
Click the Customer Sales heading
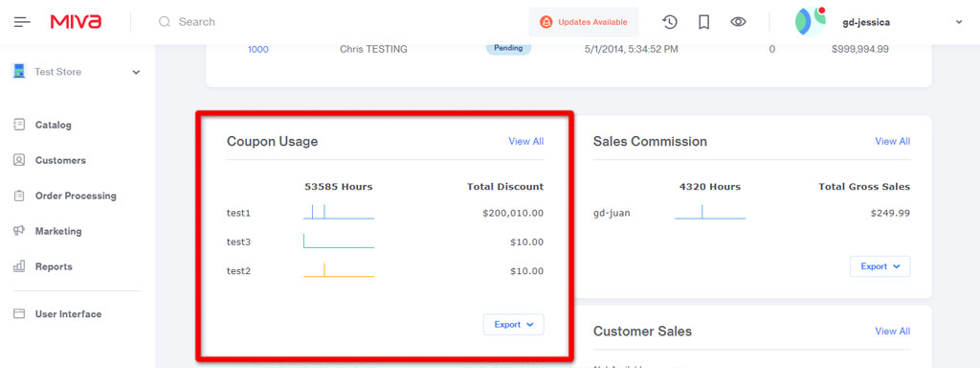(x=642, y=331)
